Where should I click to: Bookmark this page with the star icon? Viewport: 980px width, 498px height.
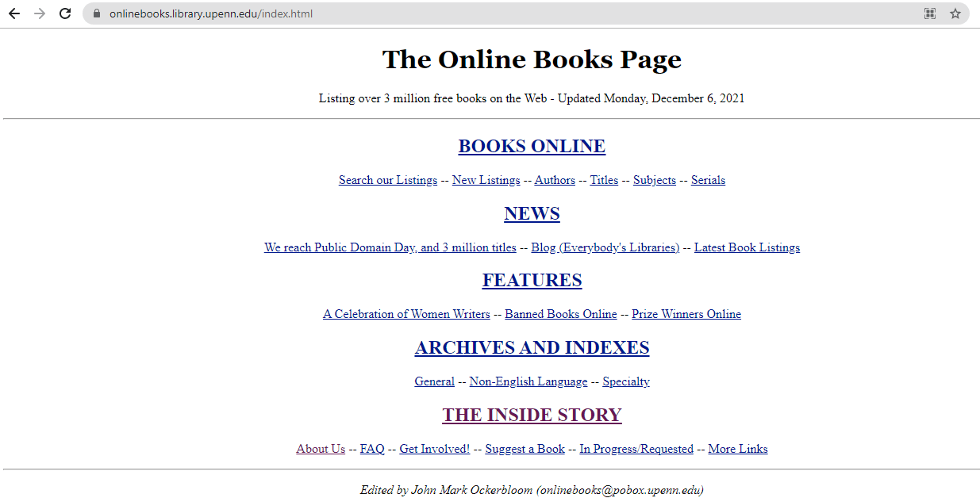(955, 13)
